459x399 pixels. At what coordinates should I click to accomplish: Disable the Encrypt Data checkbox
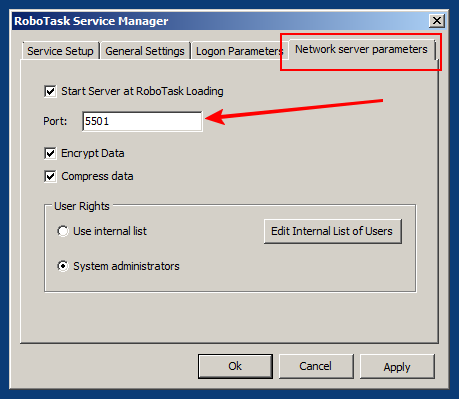point(50,153)
